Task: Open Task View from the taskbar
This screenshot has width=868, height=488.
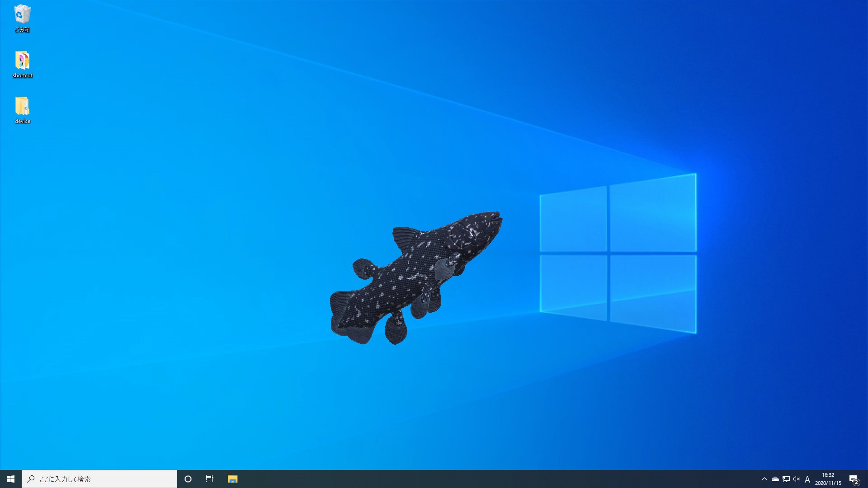Action: pos(210,479)
